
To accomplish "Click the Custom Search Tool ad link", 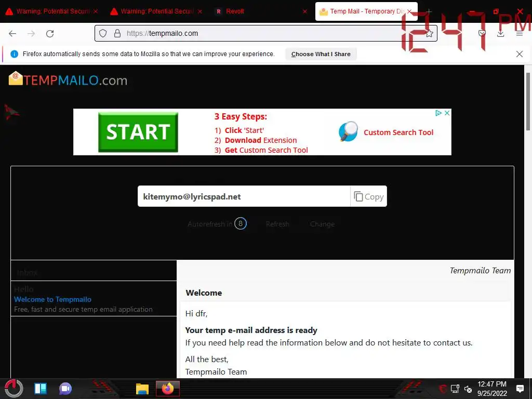I will pos(398,132).
